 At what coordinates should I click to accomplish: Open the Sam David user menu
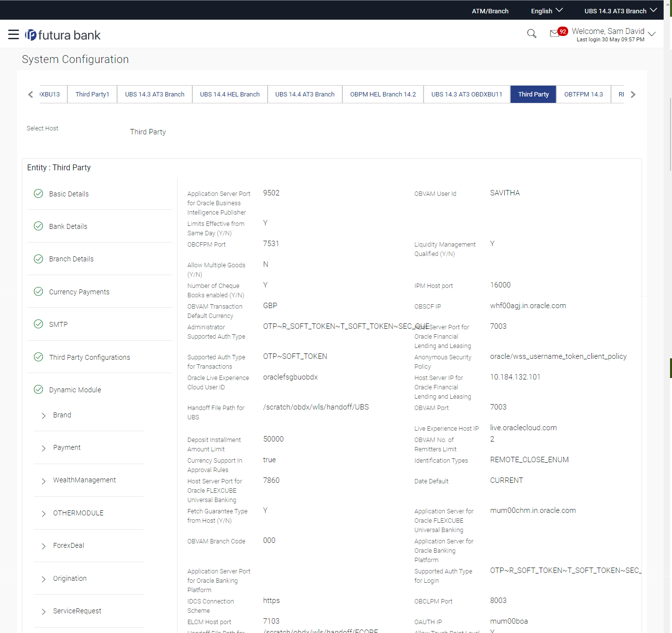click(613, 34)
